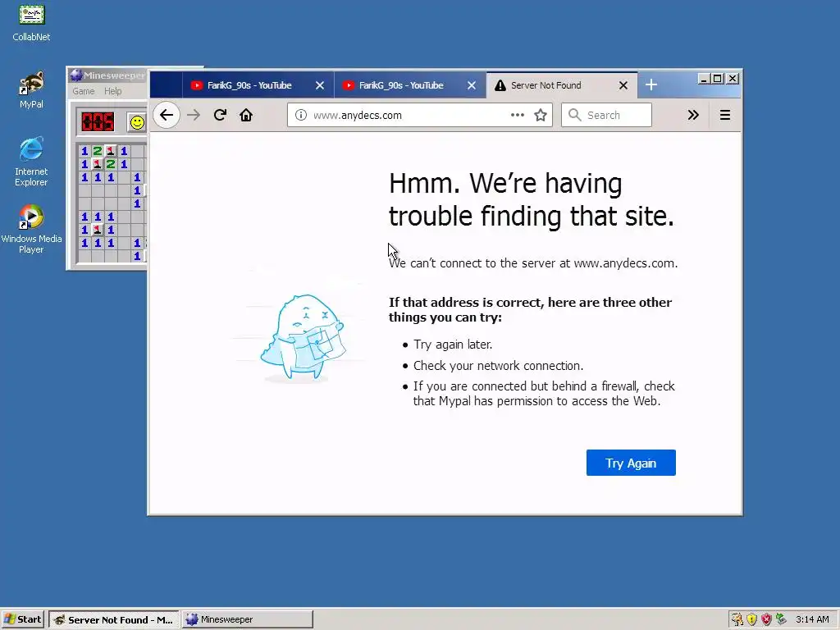Focus the address bar showing www.anydecs.com

click(419, 115)
